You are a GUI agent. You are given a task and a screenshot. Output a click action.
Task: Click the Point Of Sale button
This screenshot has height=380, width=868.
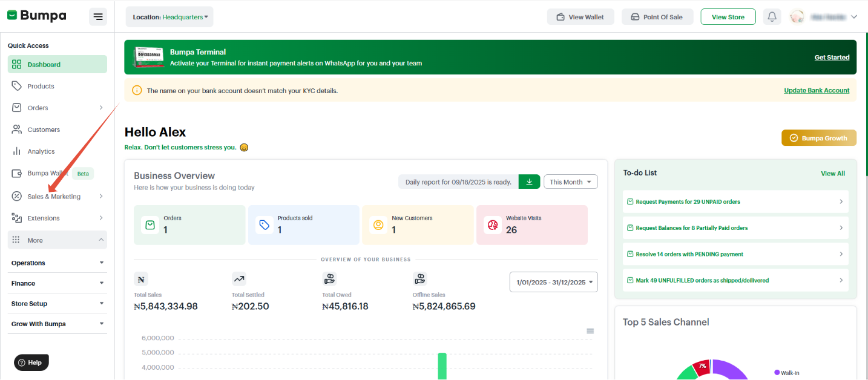[x=657, y=17]
